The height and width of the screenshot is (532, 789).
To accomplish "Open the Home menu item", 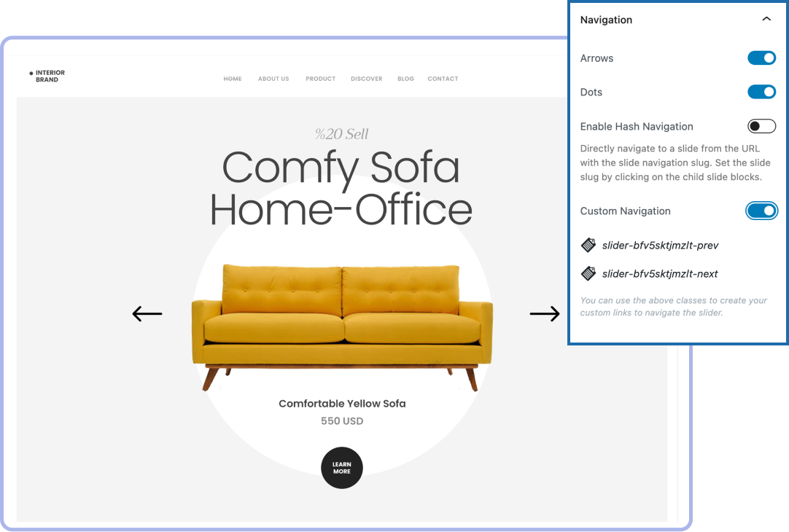I will click(233, 79).
